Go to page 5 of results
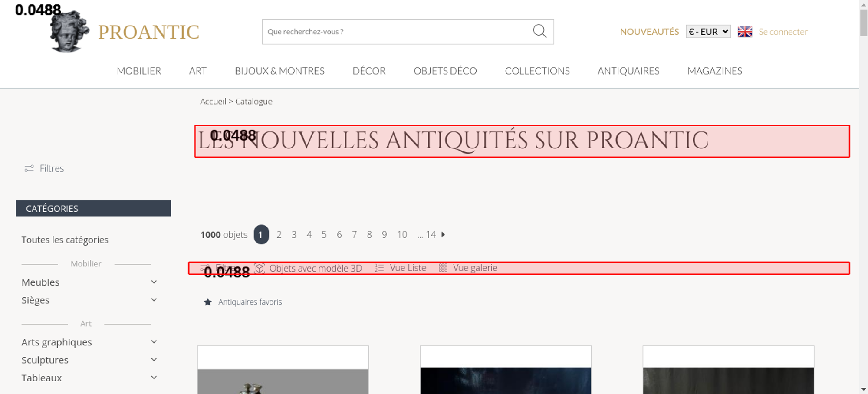 click(324, 235)
